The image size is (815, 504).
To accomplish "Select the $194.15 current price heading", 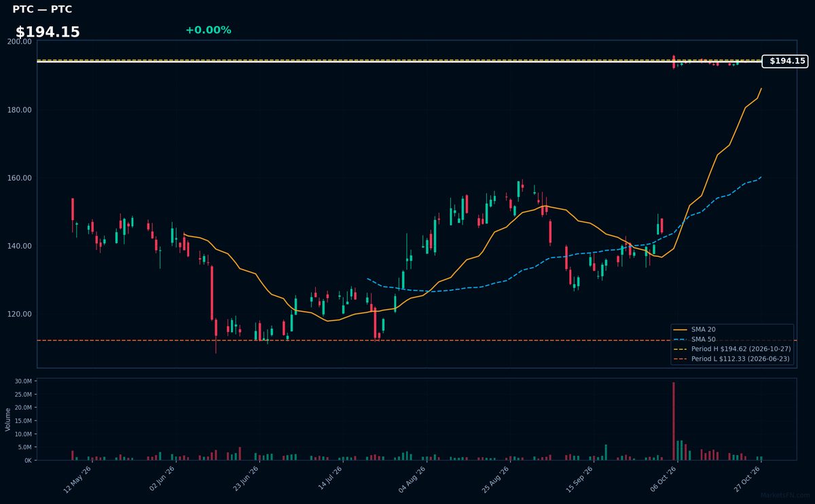I will (48, 32).
